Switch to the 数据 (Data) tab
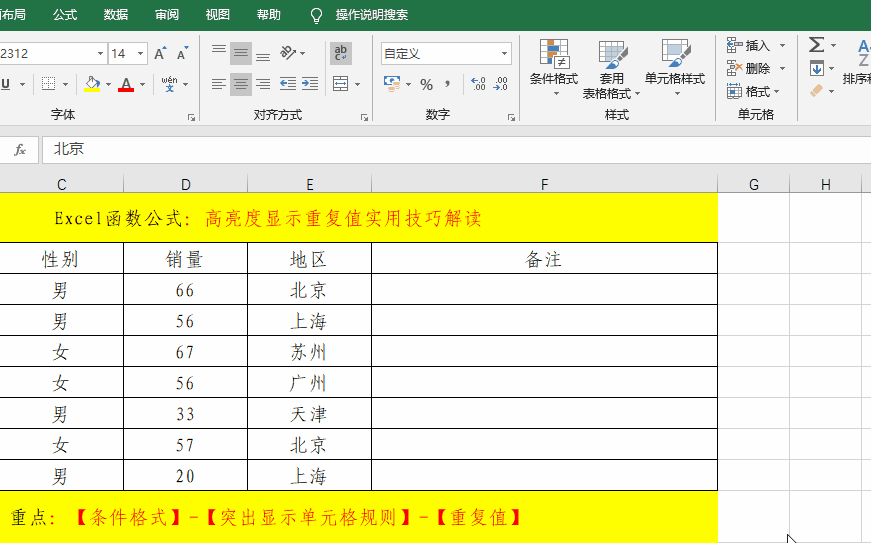 click(x=116, y=15)
